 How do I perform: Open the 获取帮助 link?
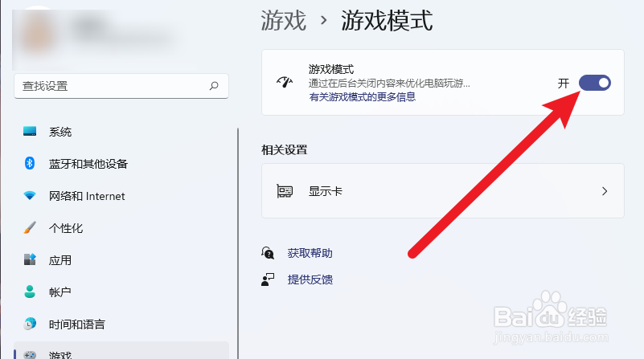pos(310,253)
